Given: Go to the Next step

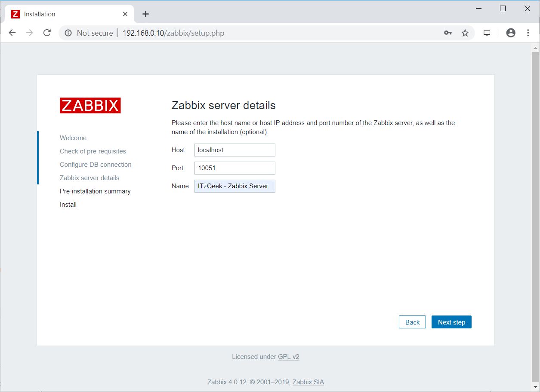Looking at the screenshot, I should tap(451, 322).
